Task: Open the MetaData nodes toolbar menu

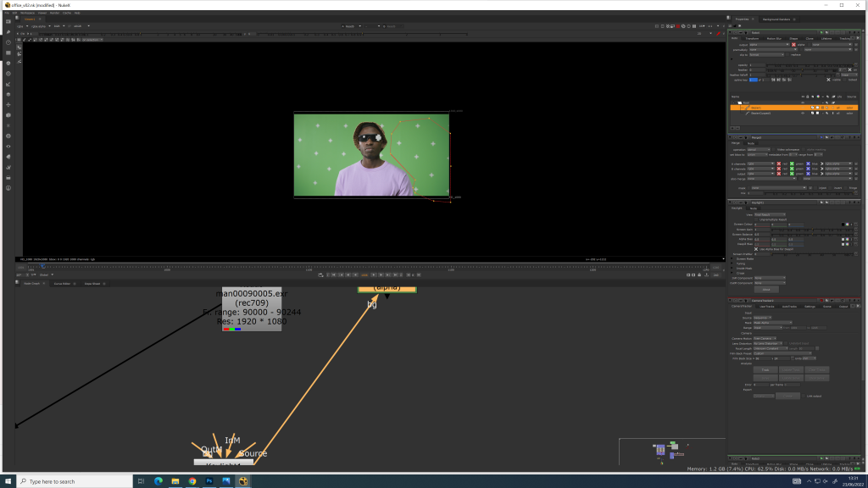Action: pos(8,157)
